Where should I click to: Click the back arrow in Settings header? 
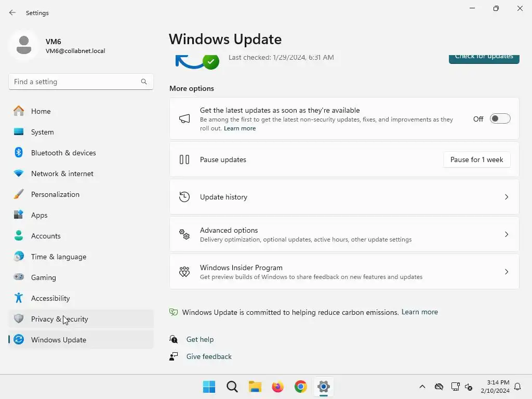12,12
